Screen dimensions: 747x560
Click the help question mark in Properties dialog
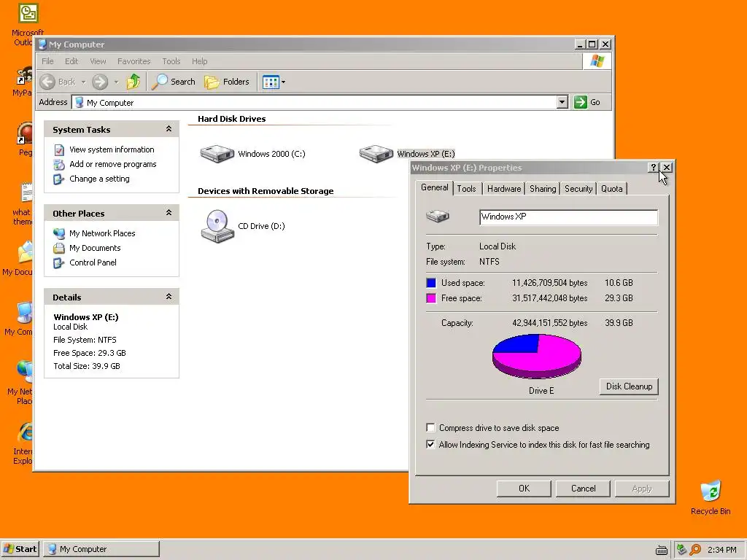(x=653, y=167)
